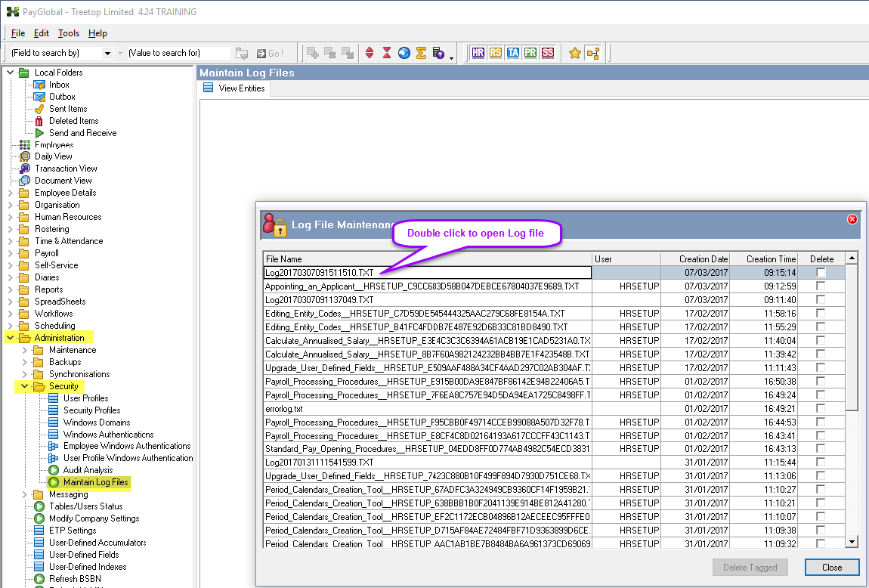
Task: Click the Go! search button
Action: 270,53
